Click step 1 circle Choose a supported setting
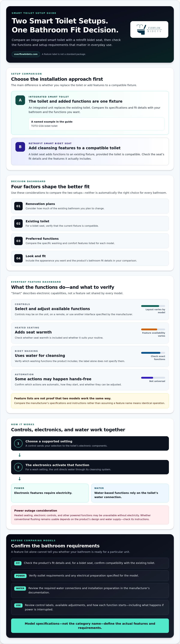Image resolution: width=180 pixels, height=644 pixels. (18, 443)
